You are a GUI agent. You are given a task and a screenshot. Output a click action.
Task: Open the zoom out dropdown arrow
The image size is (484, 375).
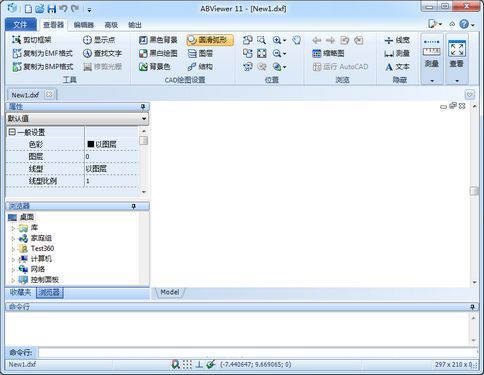tap(285, 54)
